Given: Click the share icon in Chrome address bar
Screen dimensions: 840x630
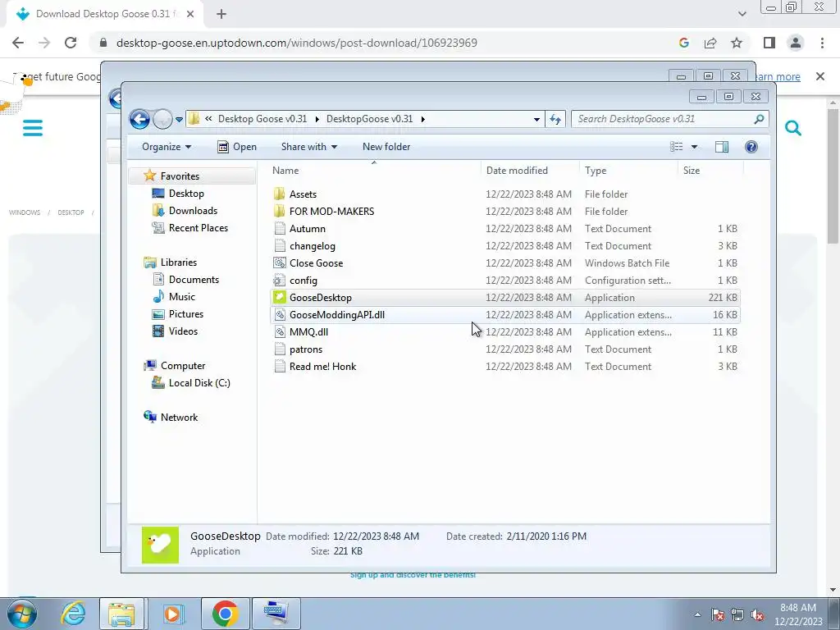Looking at the screenshot, I should pyautogui.click(x=710, y=43).
